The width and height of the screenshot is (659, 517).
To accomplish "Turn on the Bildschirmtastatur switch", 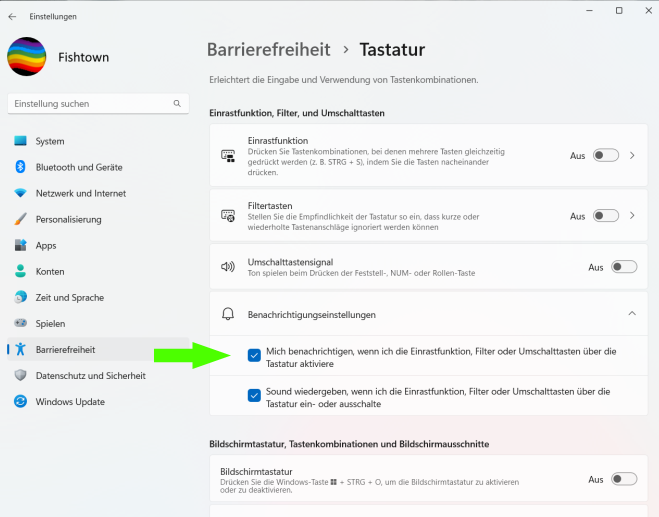I will click(x=624, y=479).
